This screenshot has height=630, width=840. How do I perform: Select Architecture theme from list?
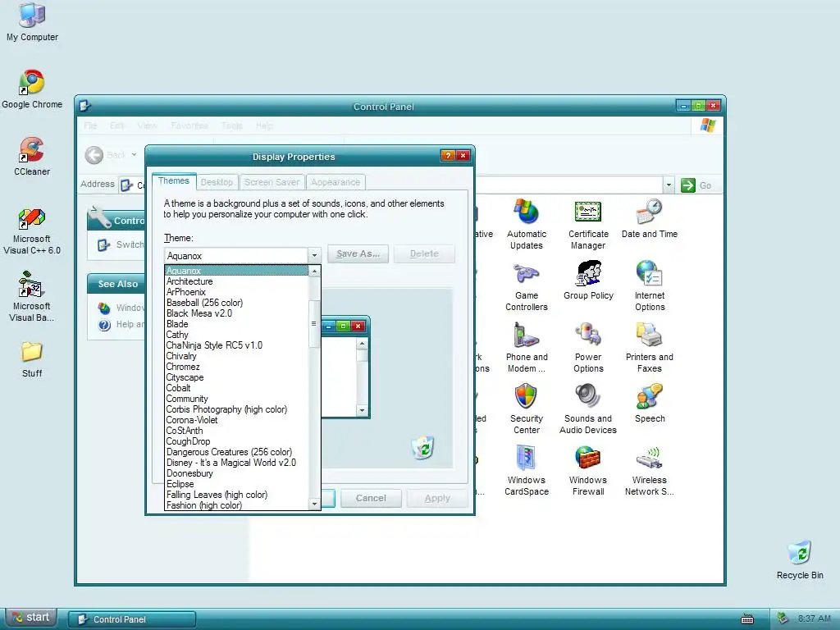pos(236,281)
